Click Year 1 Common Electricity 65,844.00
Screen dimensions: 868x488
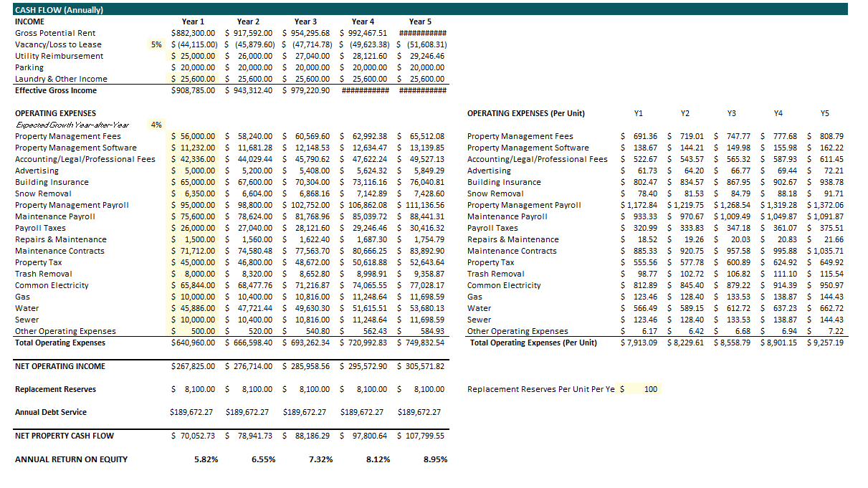[194, 285]
